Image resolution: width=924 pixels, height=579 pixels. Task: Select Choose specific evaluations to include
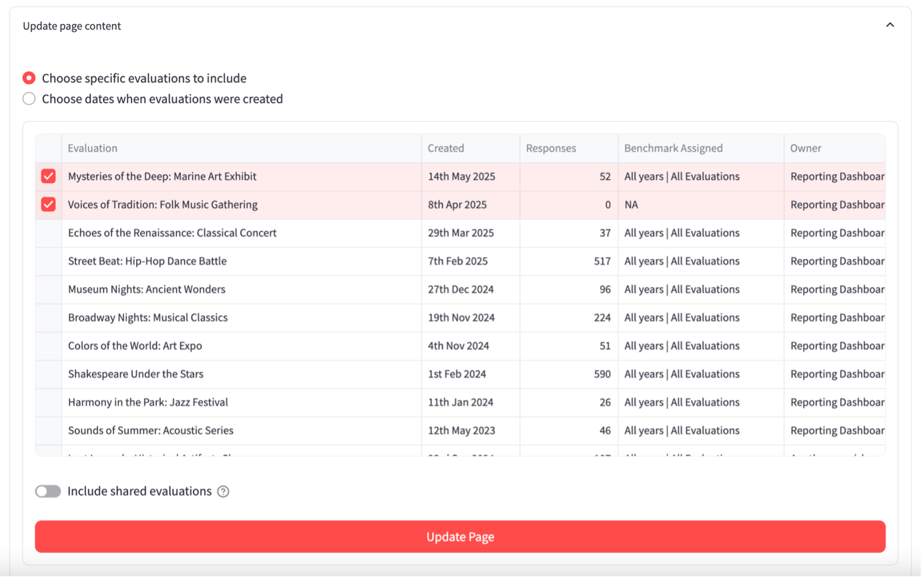(x=29, y=78)
